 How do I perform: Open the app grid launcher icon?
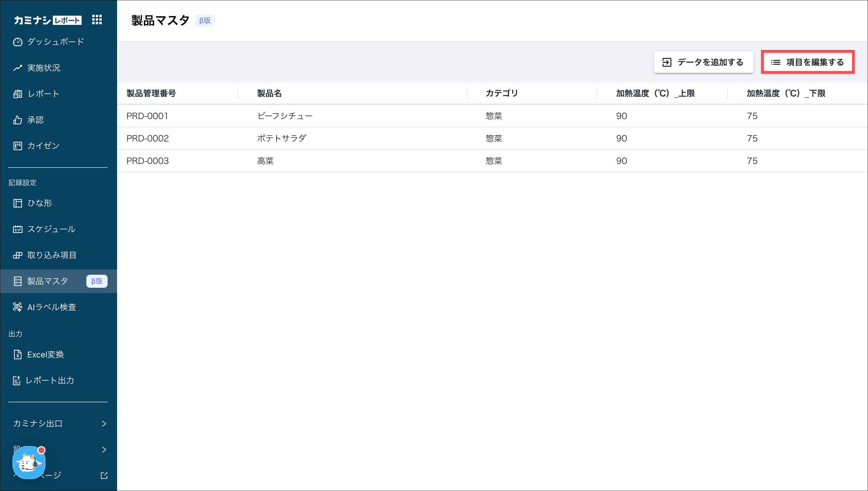coord(97,20)
